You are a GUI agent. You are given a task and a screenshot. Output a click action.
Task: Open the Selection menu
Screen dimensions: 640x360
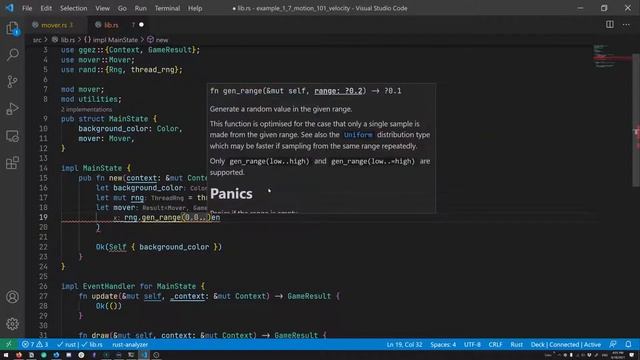click(73, 8)
